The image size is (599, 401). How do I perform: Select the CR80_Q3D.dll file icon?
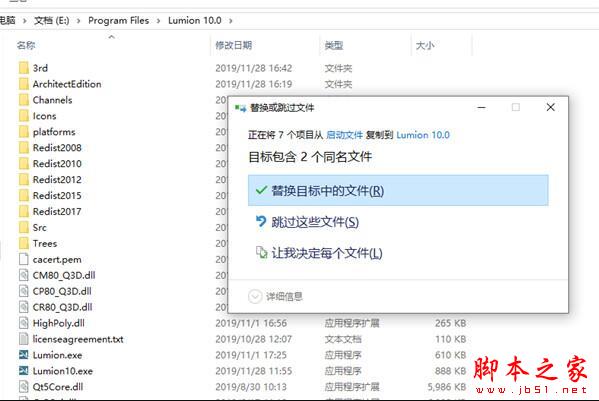[24, 307]
